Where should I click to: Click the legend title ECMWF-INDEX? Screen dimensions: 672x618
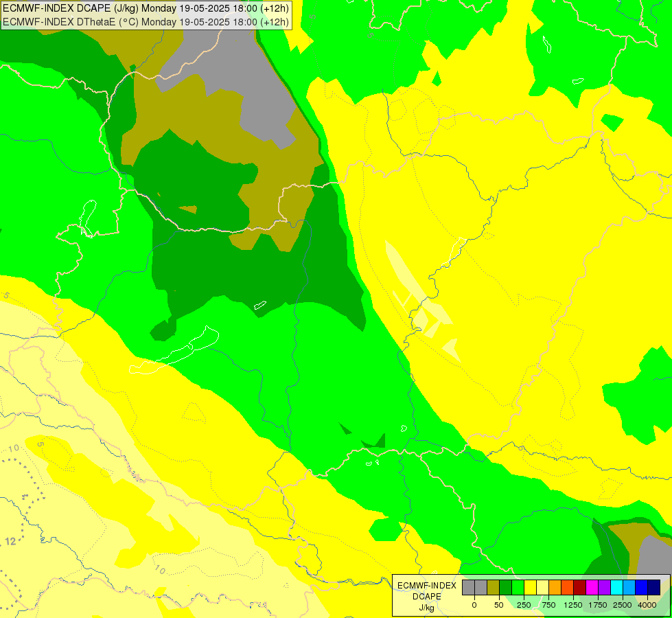(427, 586)
